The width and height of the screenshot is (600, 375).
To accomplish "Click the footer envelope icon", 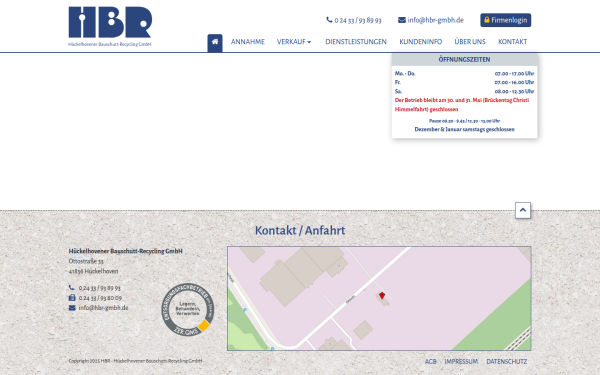I will [x=72, y=308].
